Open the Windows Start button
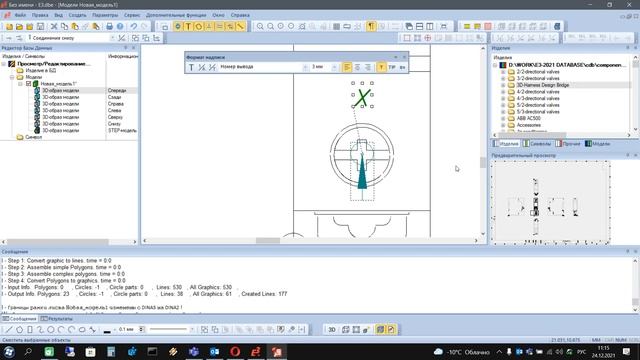Viewport: 640px width, 360px height. 9,352
